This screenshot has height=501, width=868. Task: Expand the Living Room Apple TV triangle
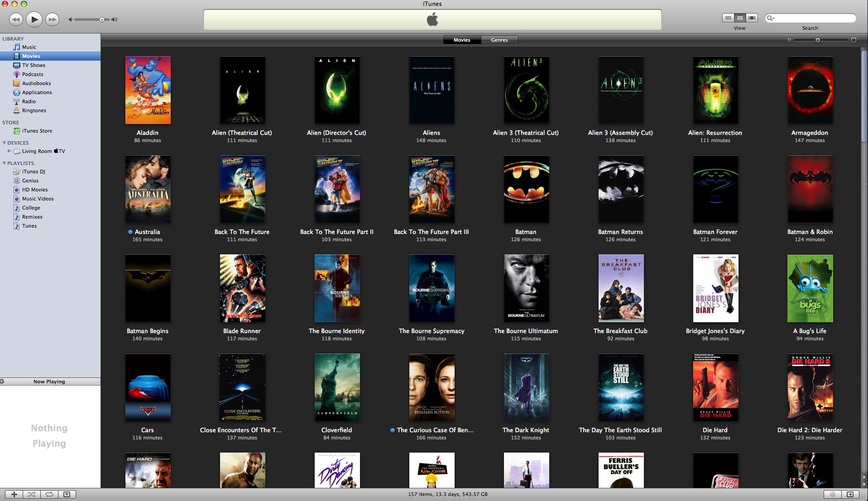9,151
